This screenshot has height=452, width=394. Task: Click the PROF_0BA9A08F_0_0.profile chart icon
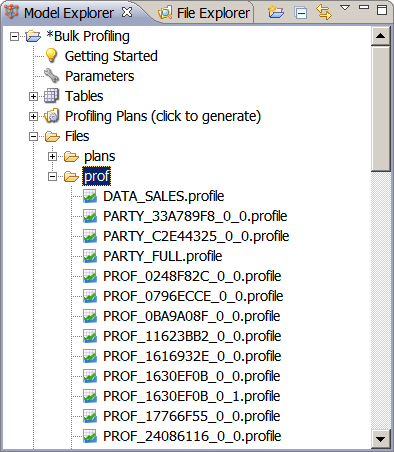[x=90, y=316]
